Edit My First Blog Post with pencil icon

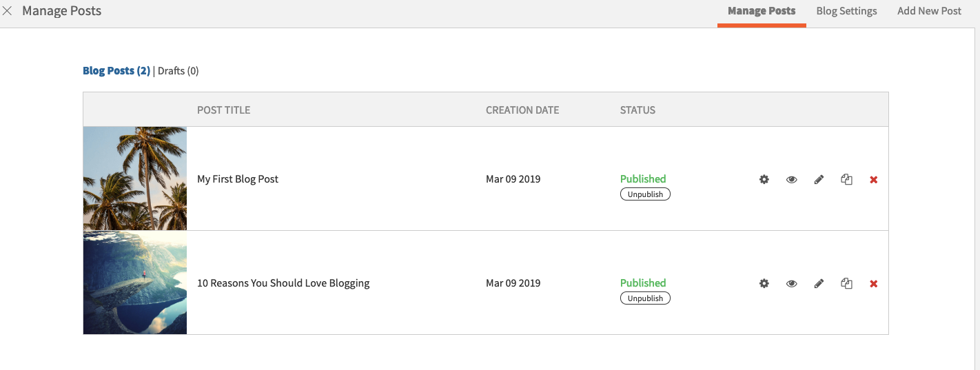[819, 179]
